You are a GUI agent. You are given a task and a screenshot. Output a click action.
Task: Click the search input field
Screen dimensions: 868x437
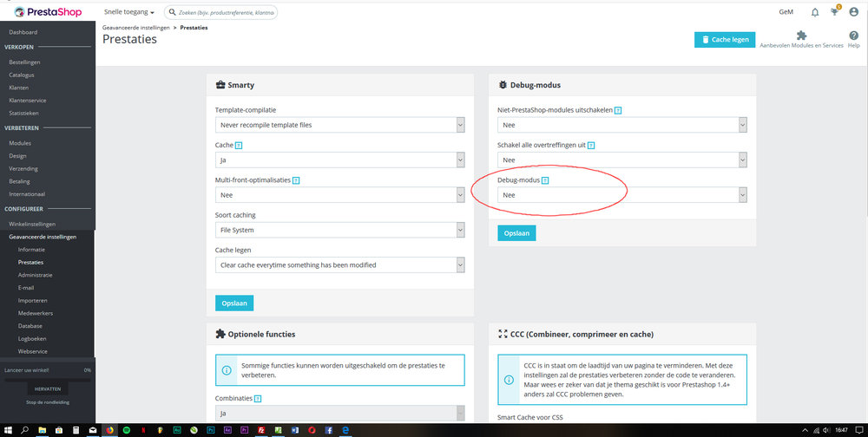pos(220,12)
